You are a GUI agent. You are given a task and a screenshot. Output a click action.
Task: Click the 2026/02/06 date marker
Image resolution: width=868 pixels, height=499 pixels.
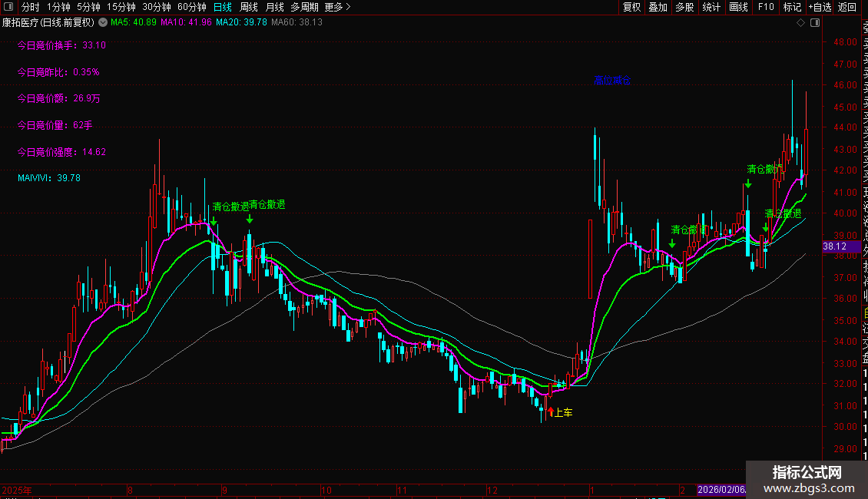coord(721,490)
